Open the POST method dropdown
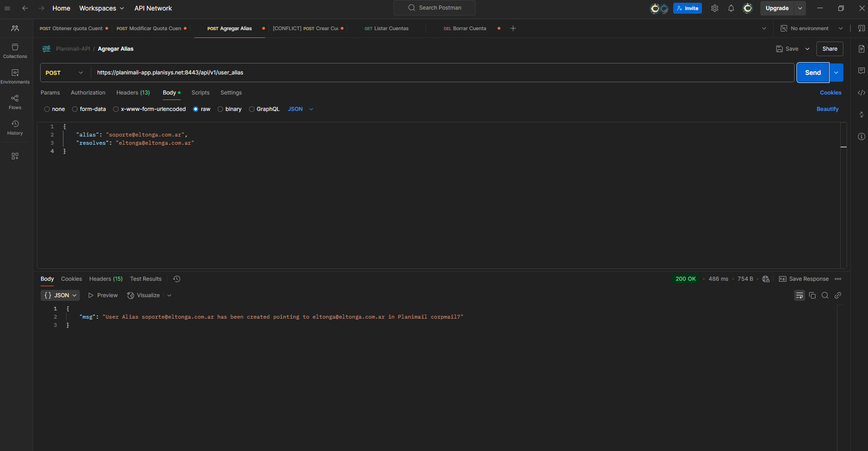The image size is (868, 451). pyautogui.click(x=64, y=73)
